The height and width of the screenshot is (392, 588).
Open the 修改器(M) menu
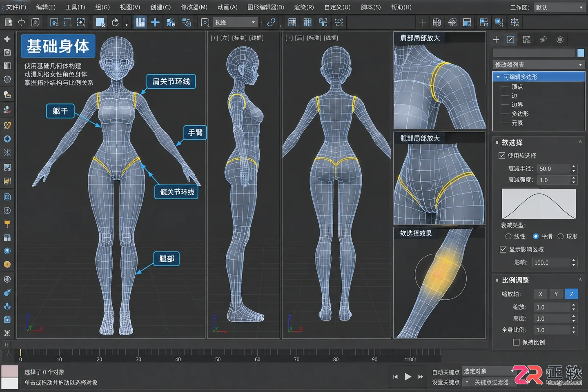click(194, 7)
